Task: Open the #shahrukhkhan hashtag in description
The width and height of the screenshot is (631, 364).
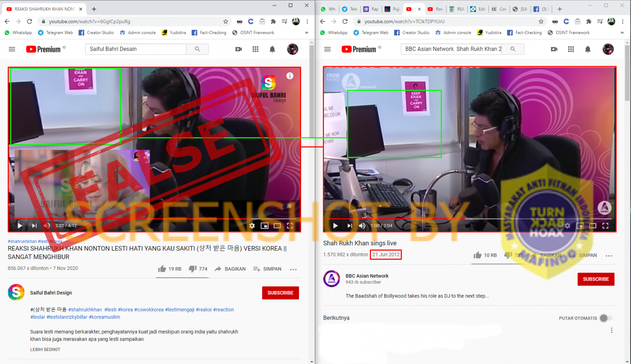Action: click(x=85, y=310)
